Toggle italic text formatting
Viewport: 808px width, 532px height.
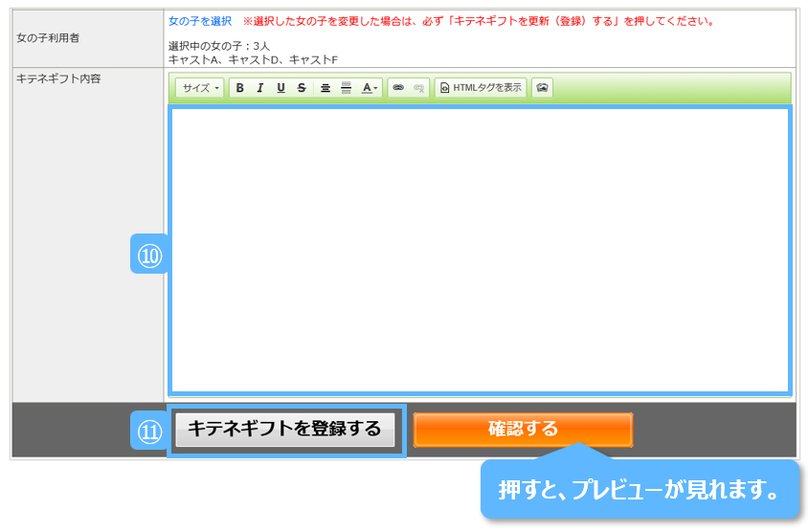pyautogui.click(x=260, y=88)
